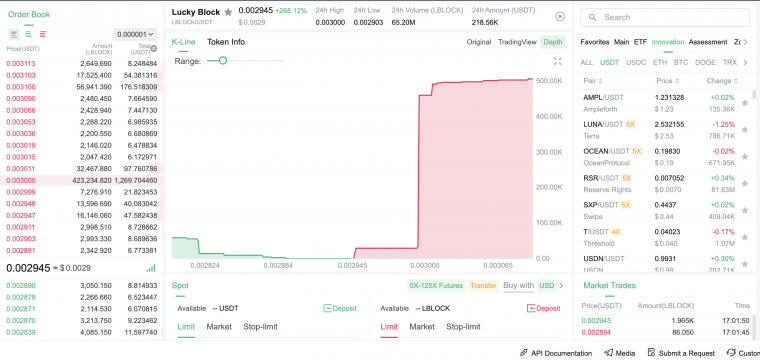Viewport: 760px width, 361px height.
Task: Click the signal bars icon by current price
Action: tap(151, 268)
